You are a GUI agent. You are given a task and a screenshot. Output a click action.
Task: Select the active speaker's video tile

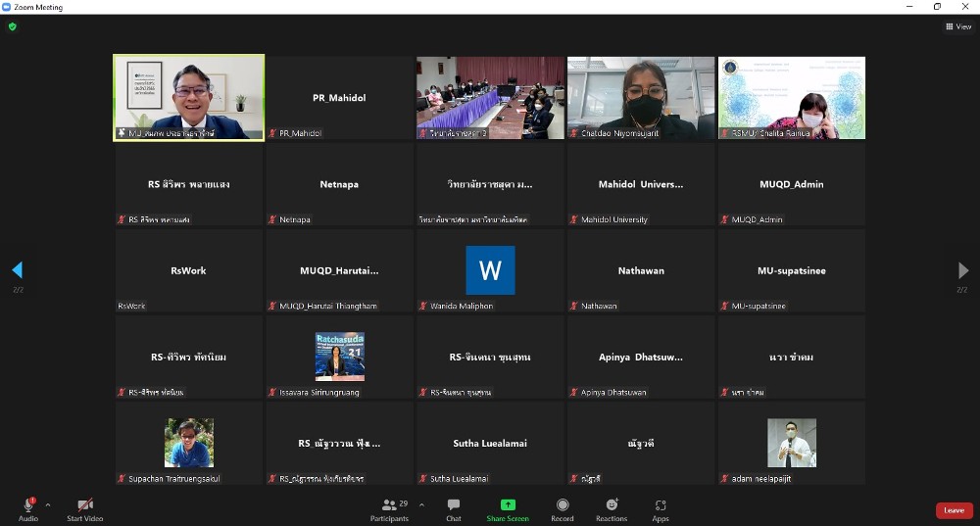(189, 98)
